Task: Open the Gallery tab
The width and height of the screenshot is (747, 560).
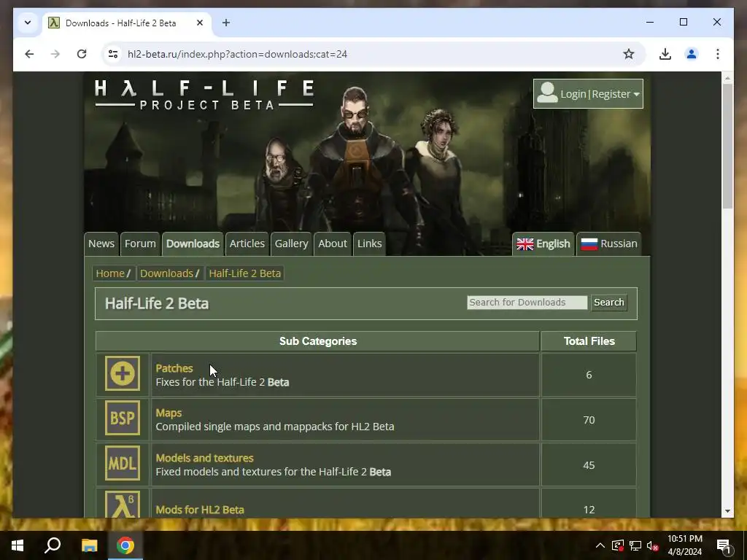Action: pyautogui.click(x=291, y=244)
